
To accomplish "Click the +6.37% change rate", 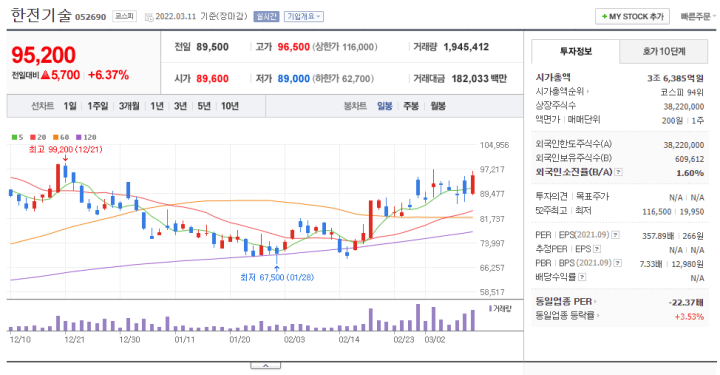I will pos(108,75).
